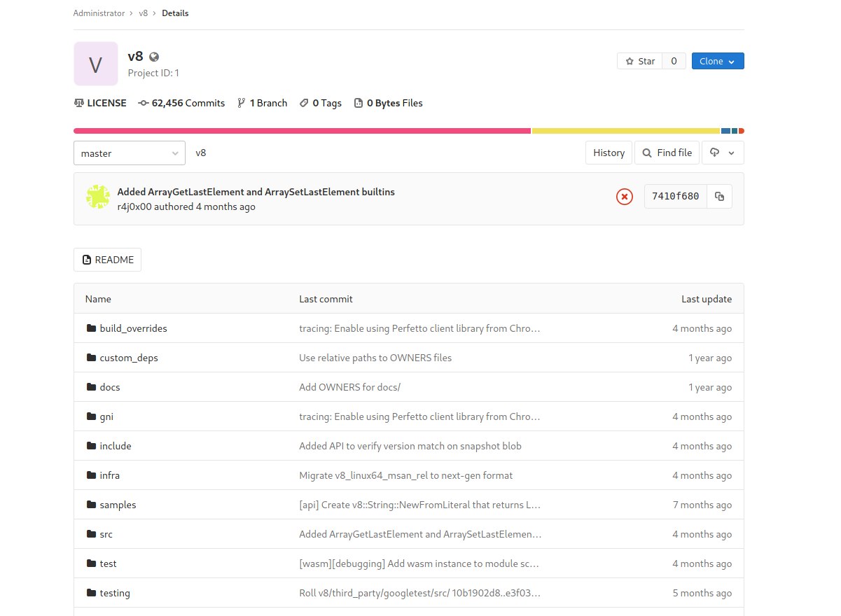The image size is (841, 616).
Task: Click the include folder icon
Action: tap(91, 446)
